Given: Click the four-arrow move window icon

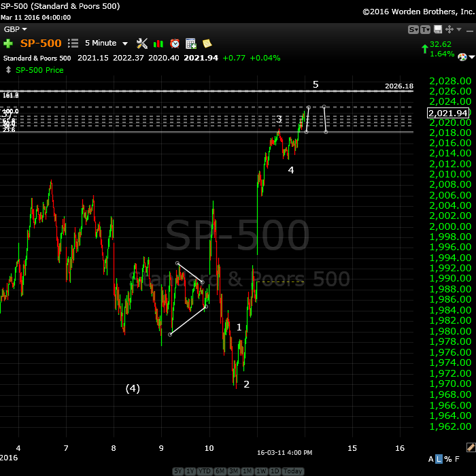Looking at the screenshot, I should coord(449,29).
